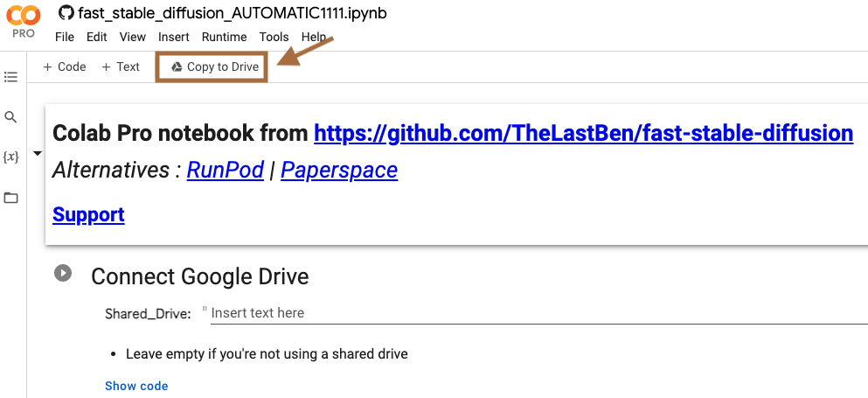Open the Edit menu
The image size is (868, 398).
tap(96, 37)
